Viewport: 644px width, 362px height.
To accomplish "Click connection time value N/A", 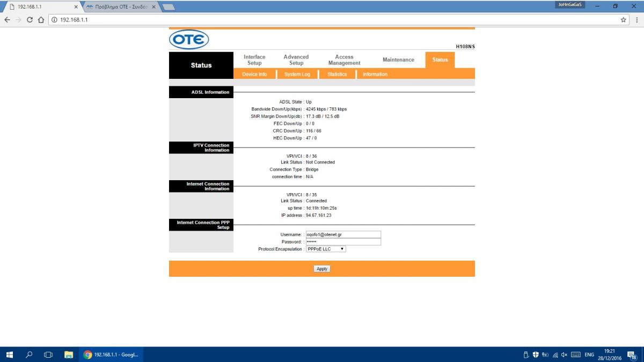I will point(310,176).
